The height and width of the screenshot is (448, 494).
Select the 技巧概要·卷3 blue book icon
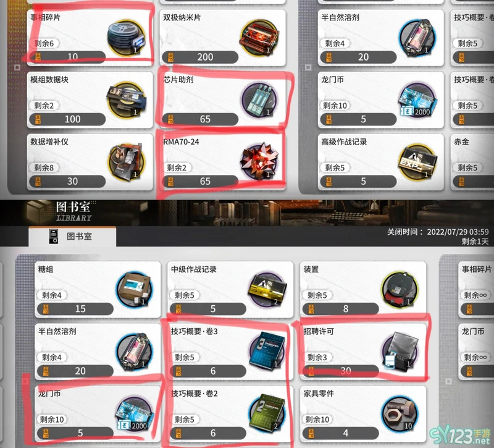[x=267, y=350]
